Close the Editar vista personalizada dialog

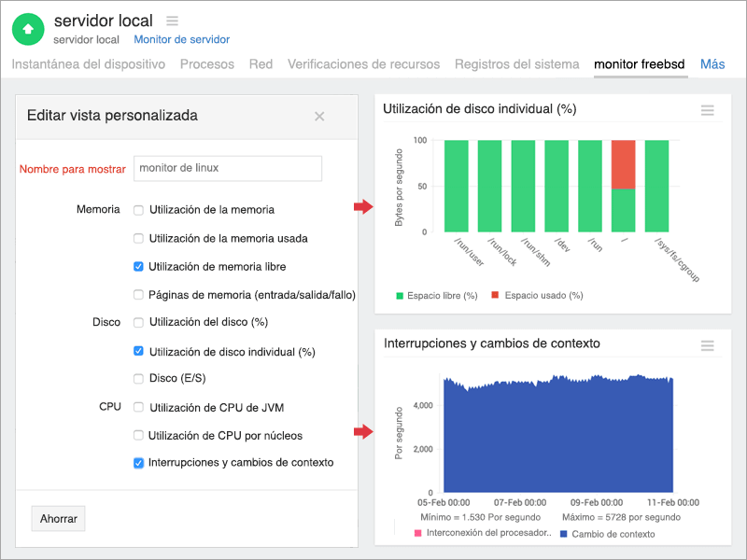[319, 117]
